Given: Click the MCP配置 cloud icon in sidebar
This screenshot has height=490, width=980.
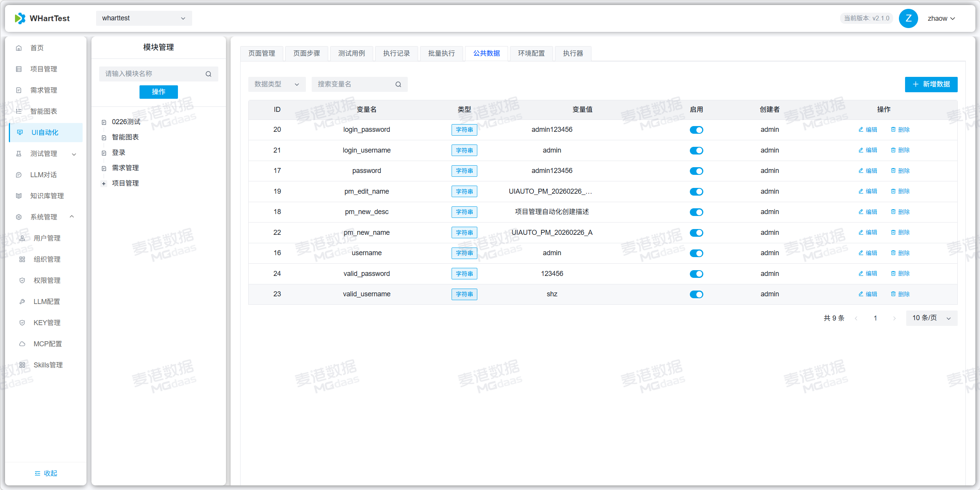Looking at the screenshot, I should click(22, 344).
